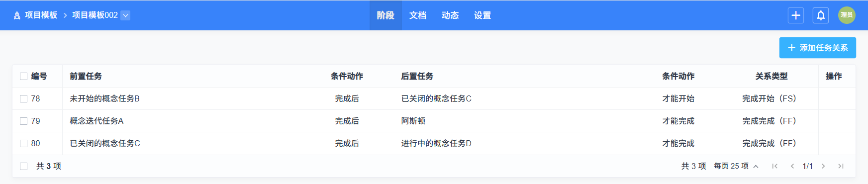
Task: Go to next page arrow
Action: coord(823,166)
